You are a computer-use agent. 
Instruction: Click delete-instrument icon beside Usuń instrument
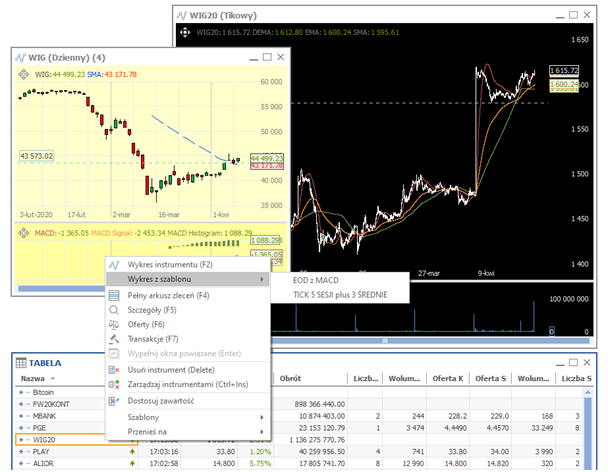[114, 370]
